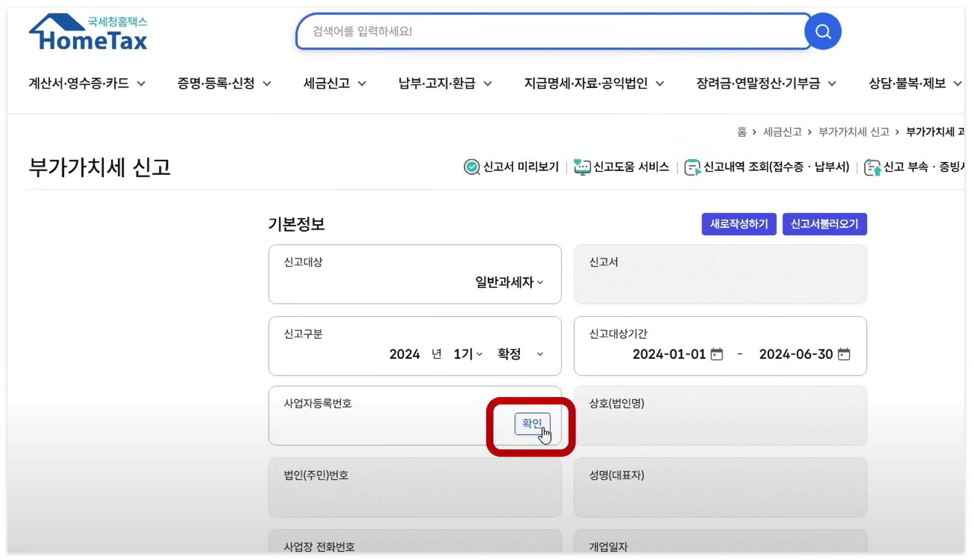Click the 확인 confirm button
The height and width of the screenshot is (560, 972).
[x=532, y=423]
